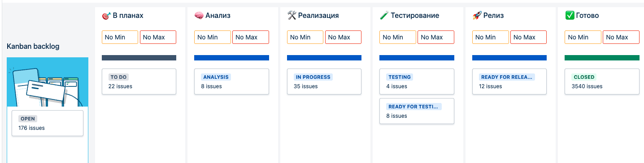
Task: Click the green checkmark icon beside Готово
Action: (x=570, y=16)
